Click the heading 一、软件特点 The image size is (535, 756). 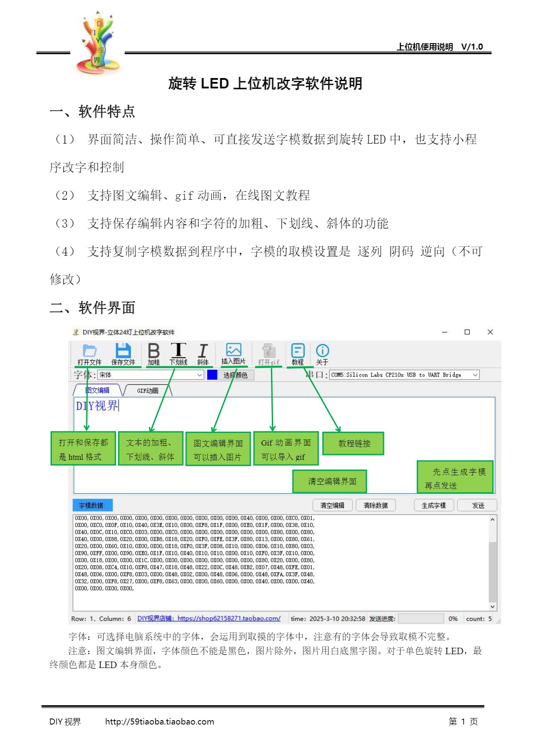92,112
